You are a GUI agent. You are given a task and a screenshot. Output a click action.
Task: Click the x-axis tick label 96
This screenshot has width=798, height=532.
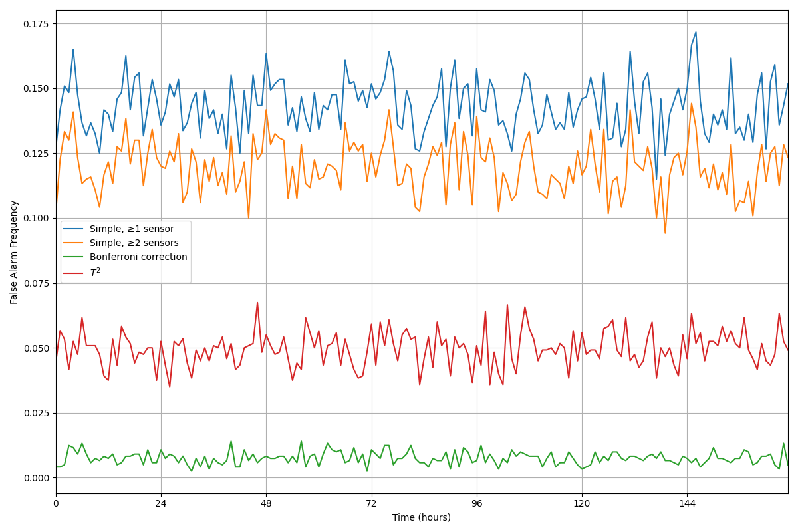477,504
